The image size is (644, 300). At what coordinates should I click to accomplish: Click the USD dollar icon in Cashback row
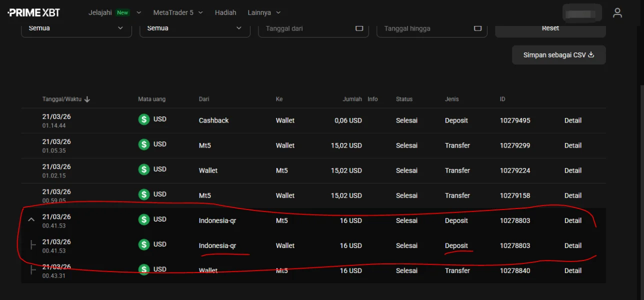click(x=144, y=120)
